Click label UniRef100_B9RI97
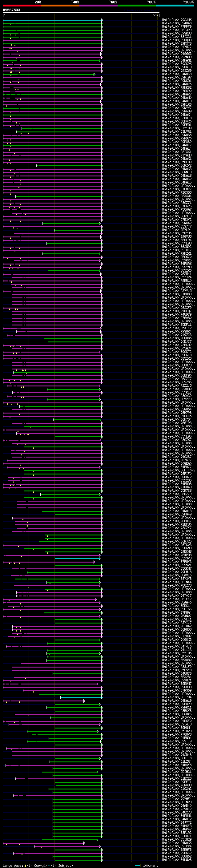 177,78
